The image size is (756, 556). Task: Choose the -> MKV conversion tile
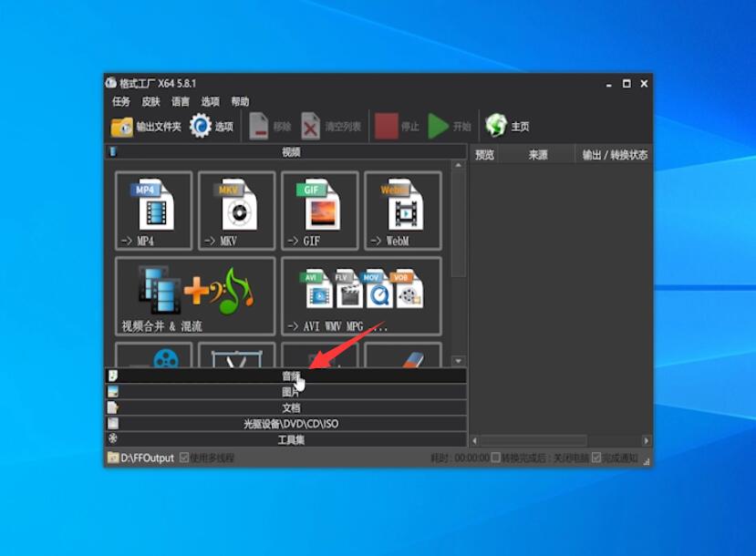[237, 211]
